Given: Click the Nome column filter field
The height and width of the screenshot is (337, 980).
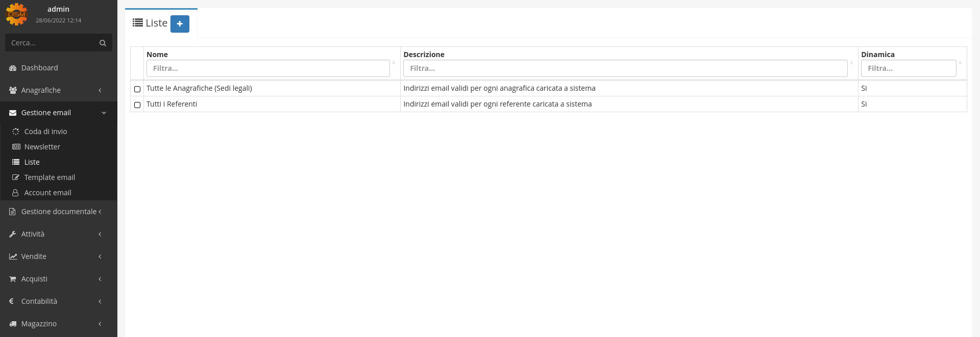Looking at the screenshot, I should pos(268,68).
